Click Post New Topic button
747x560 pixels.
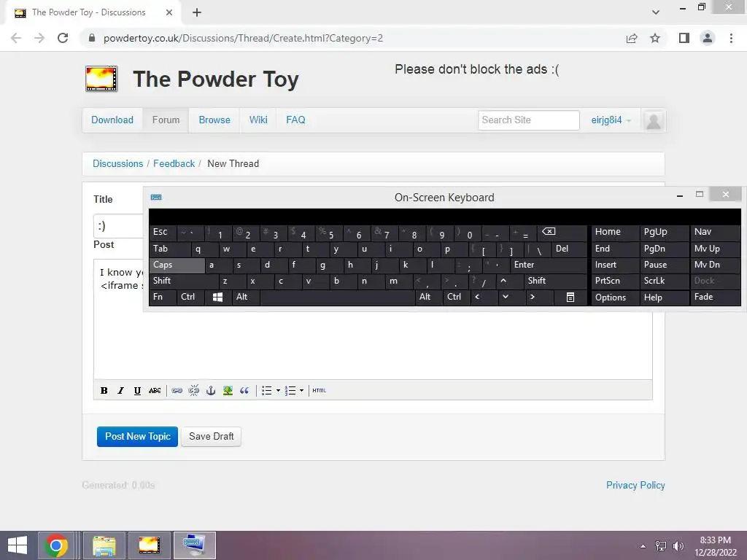[x=137, y=437]
